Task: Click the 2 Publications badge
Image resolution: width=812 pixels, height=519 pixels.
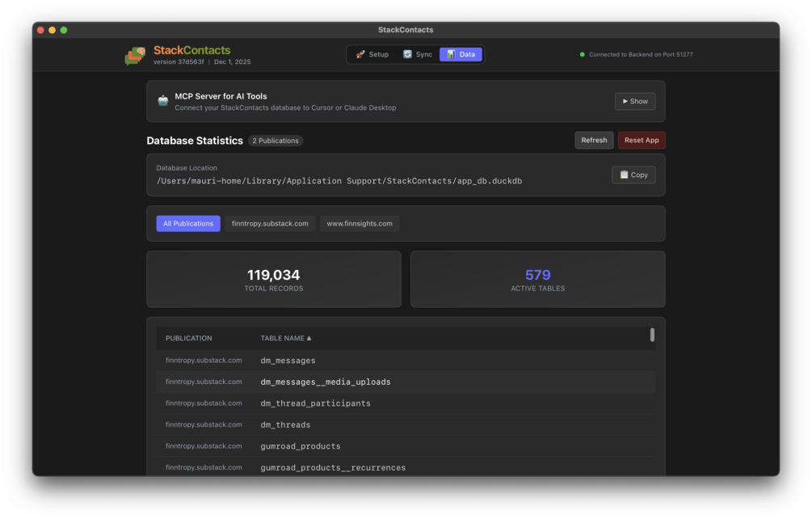Action: click(276, 141)
